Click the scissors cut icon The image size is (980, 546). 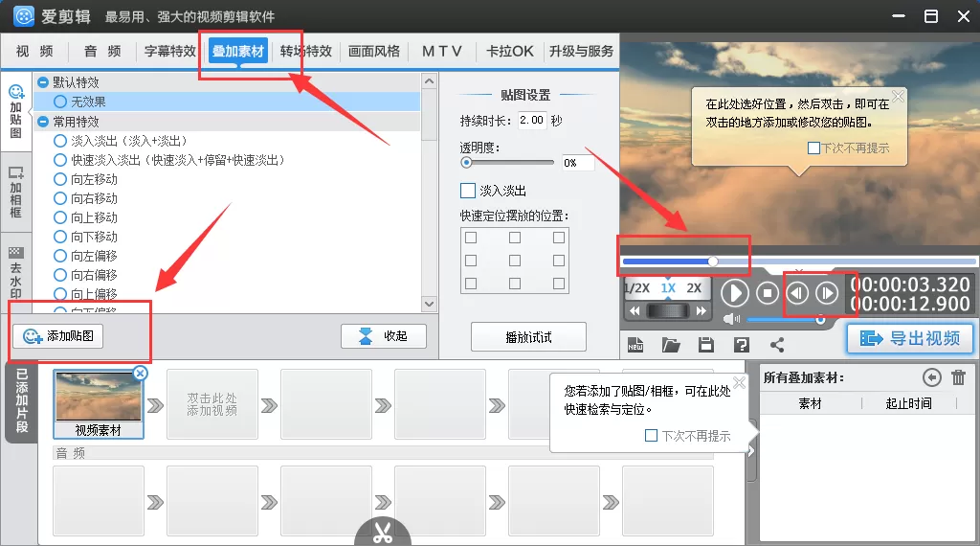click(x=383, y=533)
